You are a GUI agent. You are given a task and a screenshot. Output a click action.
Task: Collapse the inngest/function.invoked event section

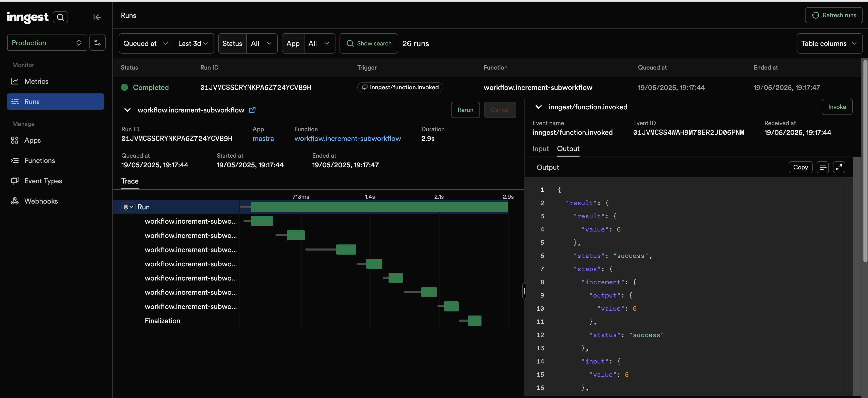pyautogui.click(x=538, y=107)
